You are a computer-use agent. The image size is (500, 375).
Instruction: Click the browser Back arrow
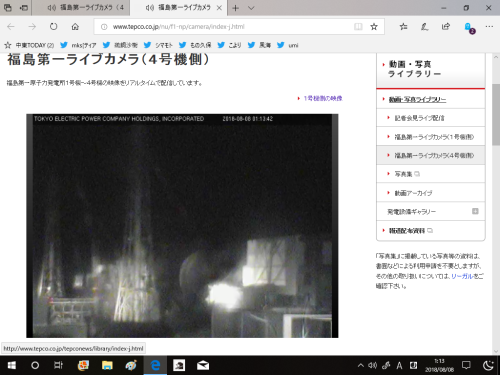(11, 27)
